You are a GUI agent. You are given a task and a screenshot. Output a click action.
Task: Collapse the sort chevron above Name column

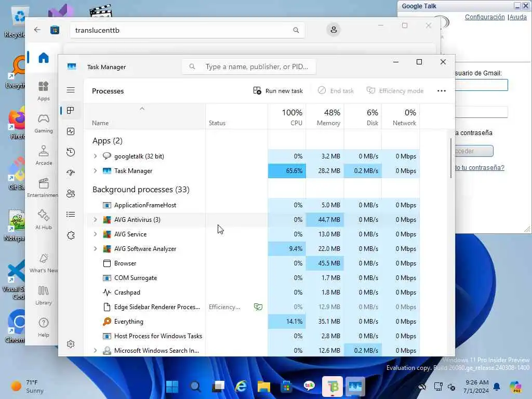click(142, 109)
